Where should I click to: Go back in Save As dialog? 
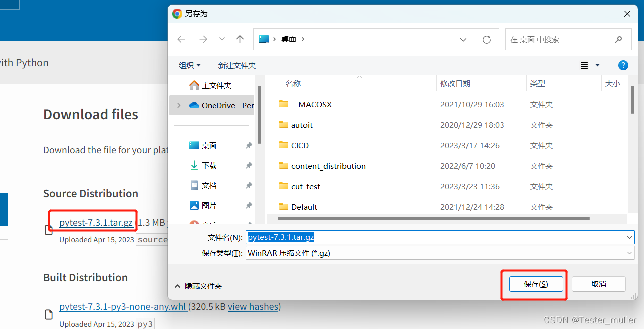coord(181,39)
